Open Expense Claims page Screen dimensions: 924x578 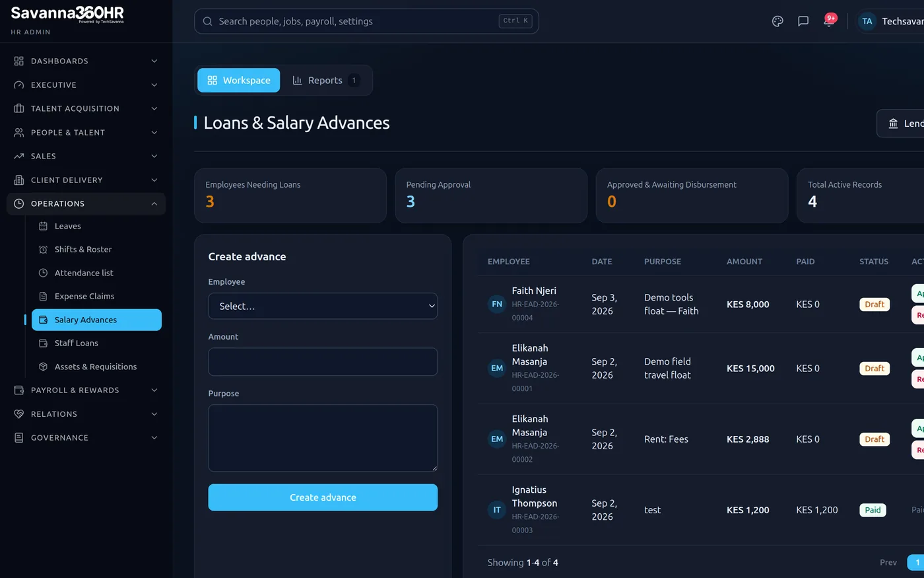96,296
